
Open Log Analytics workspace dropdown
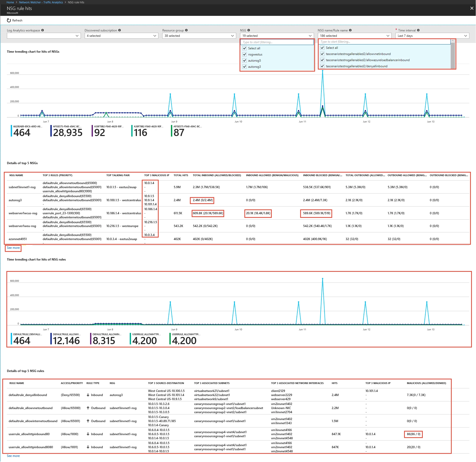pyautogui.click(x=44, y=36)
